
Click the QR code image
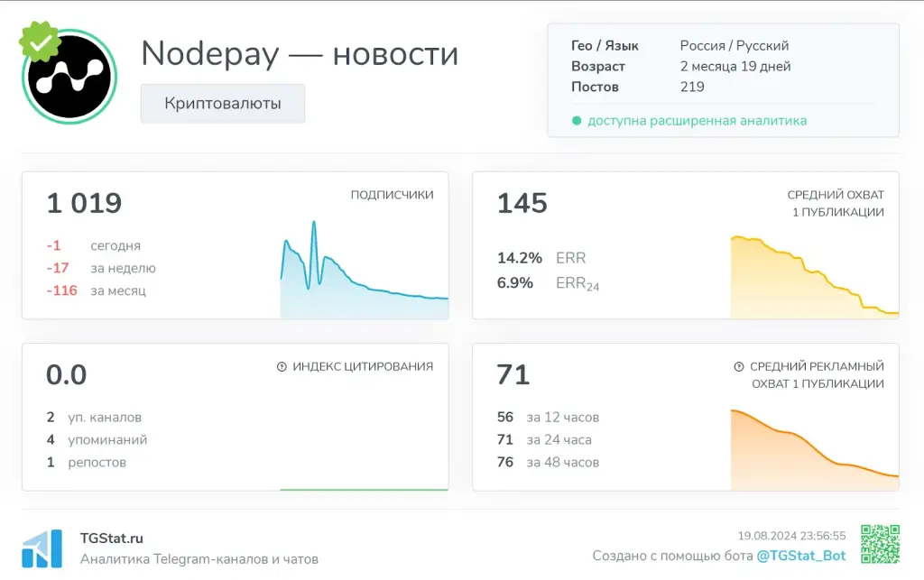point(880,544)
